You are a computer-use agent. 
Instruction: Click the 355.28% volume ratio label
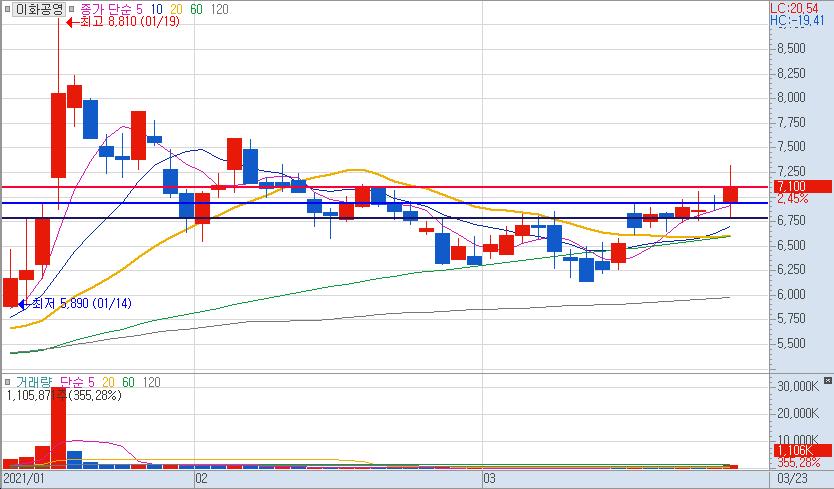pyautogui.click(x=799, y=462)
